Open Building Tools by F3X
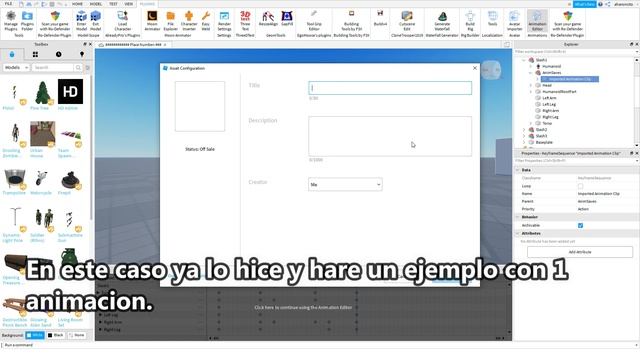Image resolution: width=640 pixels, height=360 pixels. [x=351, y=21]
